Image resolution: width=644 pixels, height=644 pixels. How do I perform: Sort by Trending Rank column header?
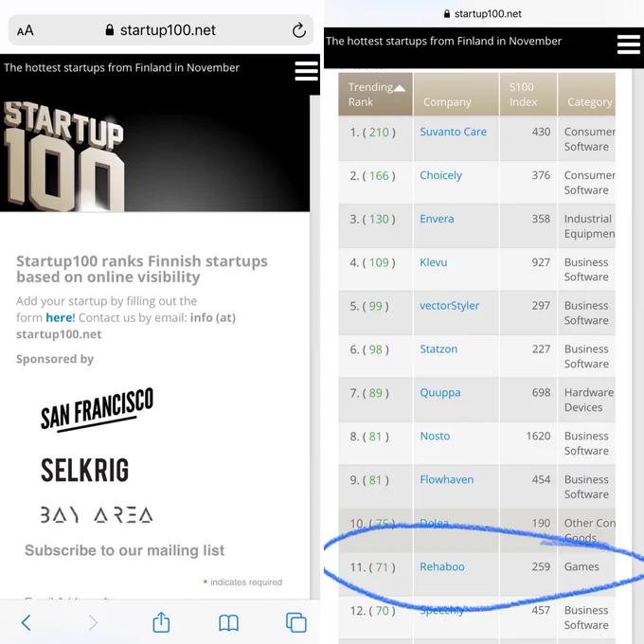pos(375,95)
